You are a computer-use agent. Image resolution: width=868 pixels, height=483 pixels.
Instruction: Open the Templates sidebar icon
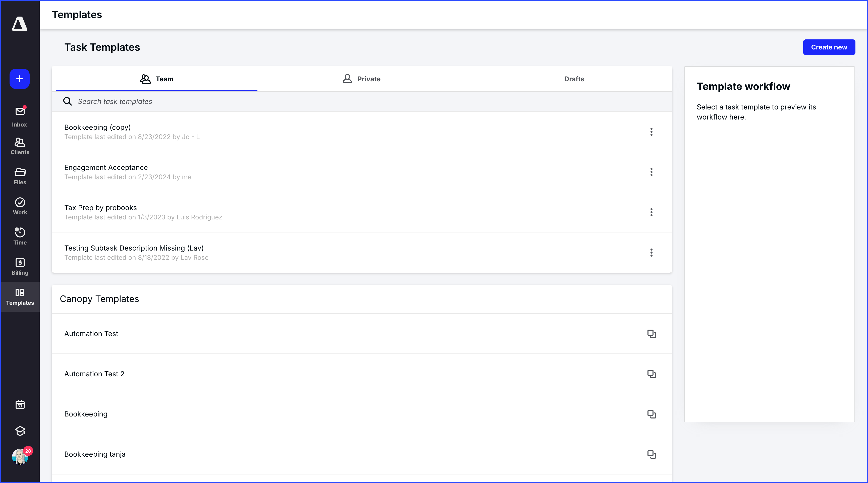[x=19, y=296]
